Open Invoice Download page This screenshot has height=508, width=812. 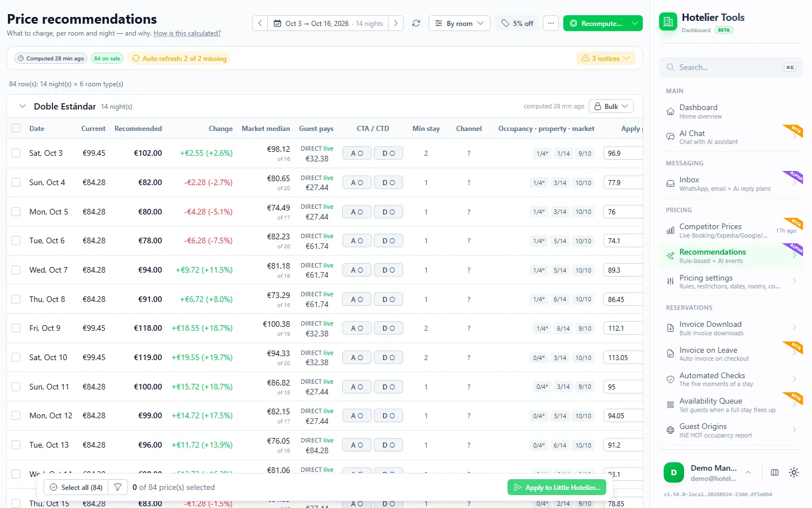click(x=731, y=328)
